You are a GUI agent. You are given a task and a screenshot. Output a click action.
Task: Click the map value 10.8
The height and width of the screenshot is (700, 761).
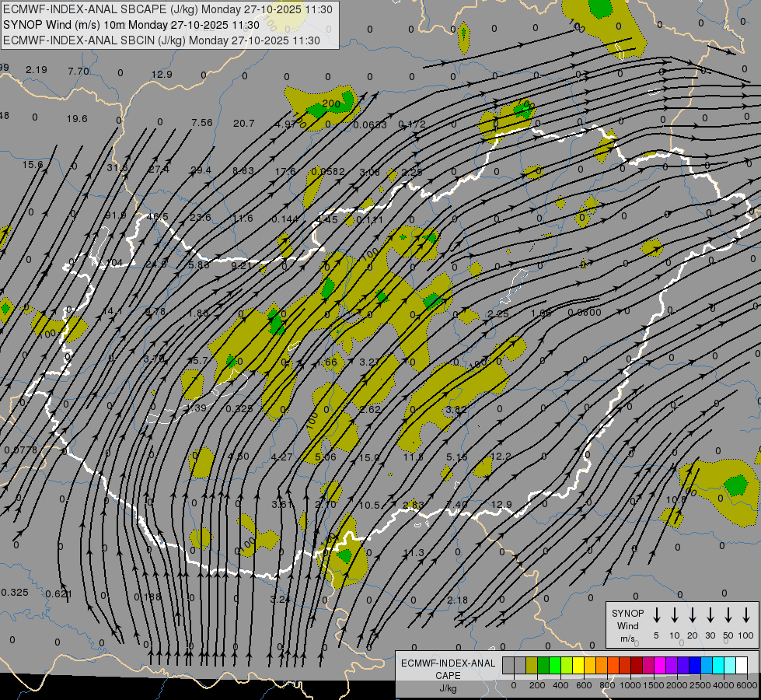click(x=676, y=500)
